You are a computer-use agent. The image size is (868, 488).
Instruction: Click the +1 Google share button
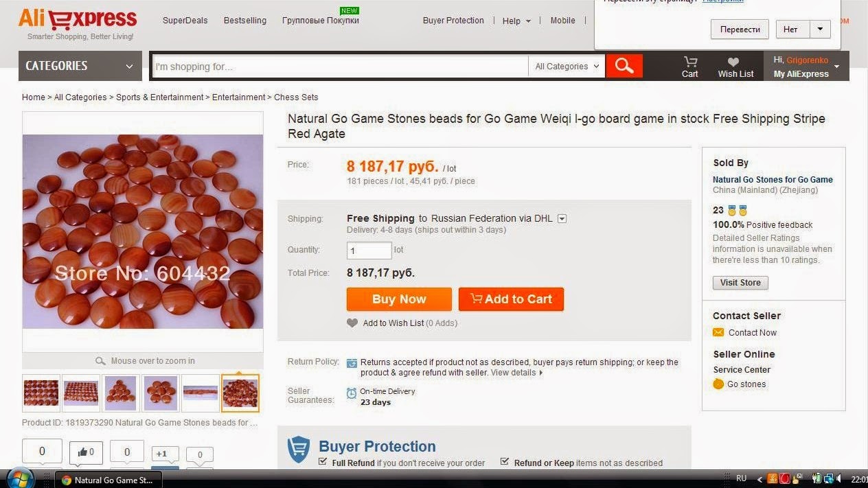click(x=162, y=454)
